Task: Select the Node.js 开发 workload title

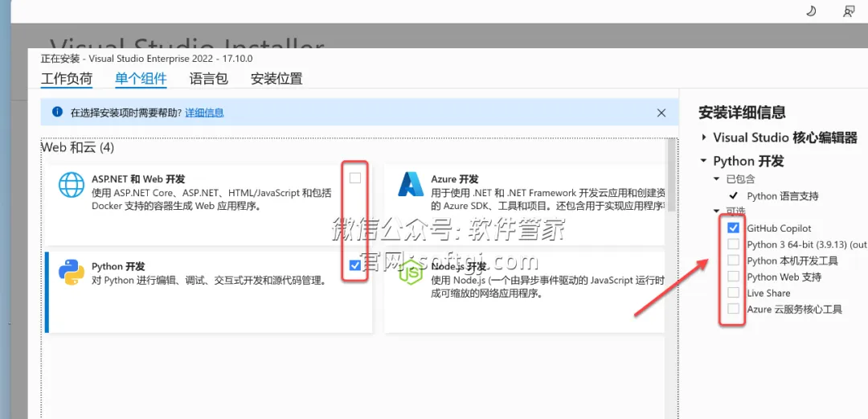Action: pos(458,266)
